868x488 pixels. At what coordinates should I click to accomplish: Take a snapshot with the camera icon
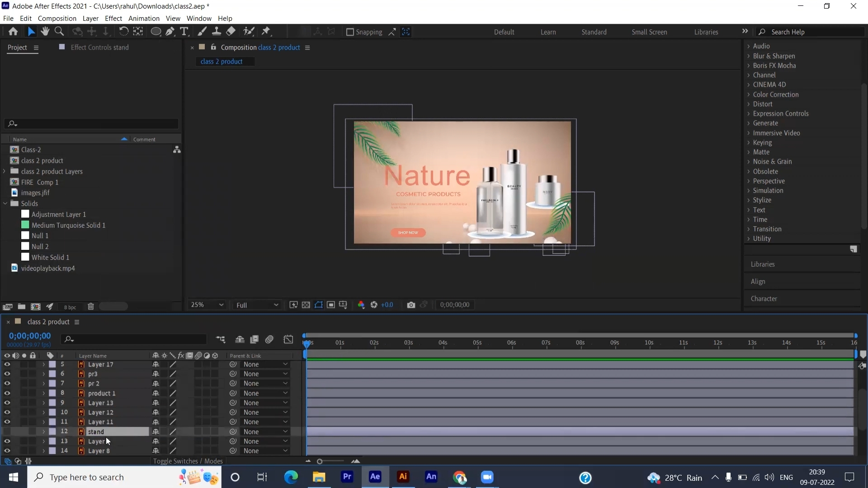click(x=411, y=305)
